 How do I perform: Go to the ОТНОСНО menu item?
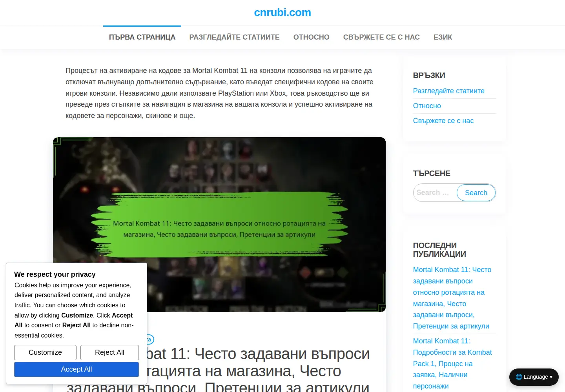(x=311, y=37)
